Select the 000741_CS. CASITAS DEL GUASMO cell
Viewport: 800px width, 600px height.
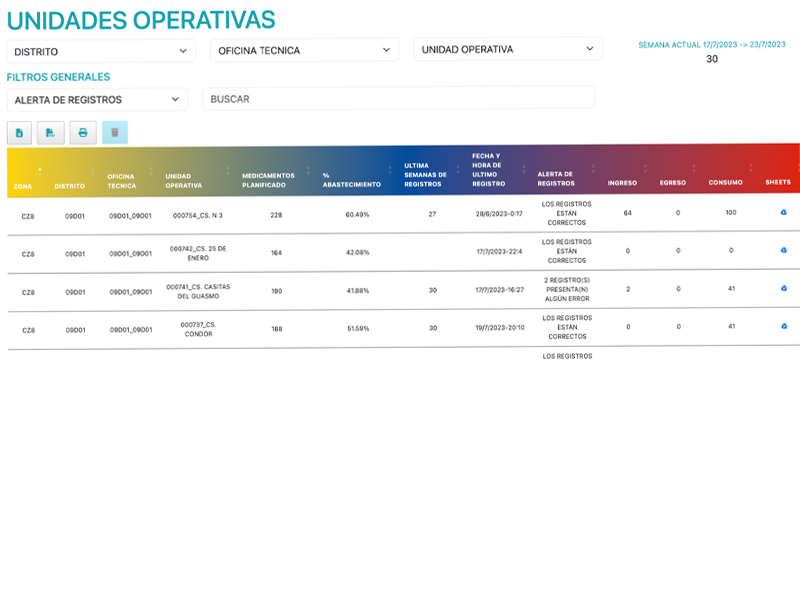[198, 291]
